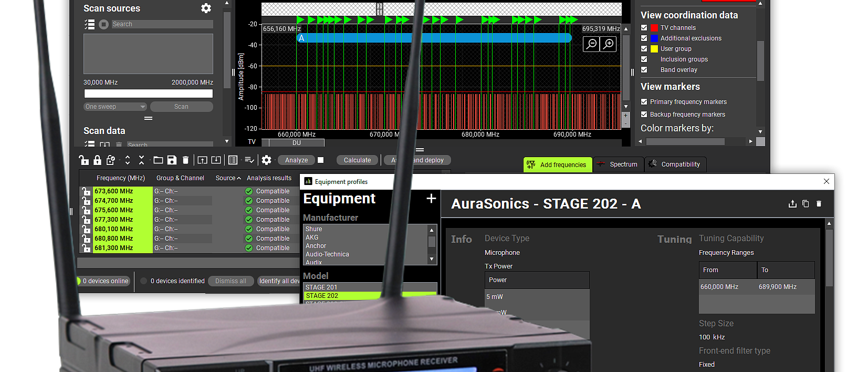Screen dimensions: 868x372
Task: Toggle User group checkbox
Action: point(644,49)
